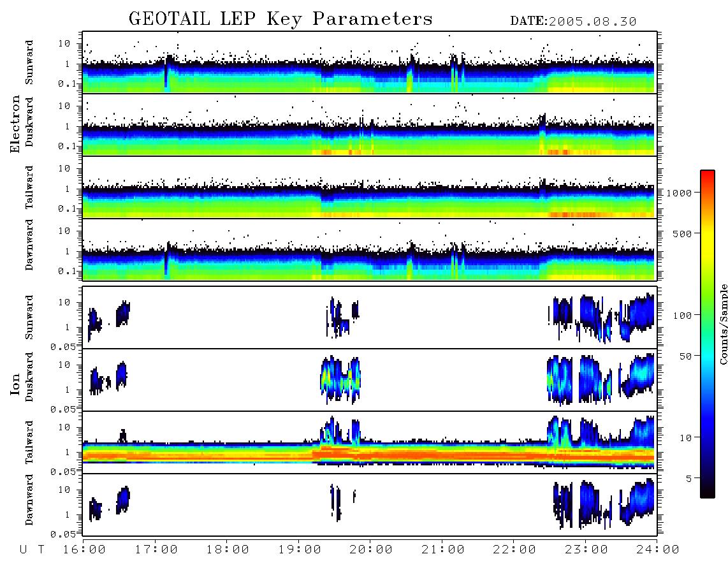The height and width of the screenshot is (561, 728).
Task: Click the Ion group's "Dawnward" label
Action: 29,499
